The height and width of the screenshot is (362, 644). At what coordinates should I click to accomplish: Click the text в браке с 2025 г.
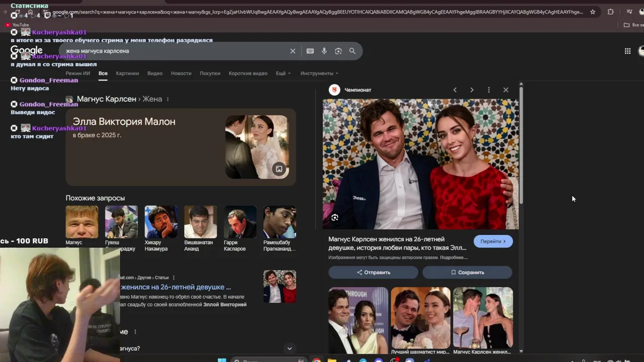(97, 135)
